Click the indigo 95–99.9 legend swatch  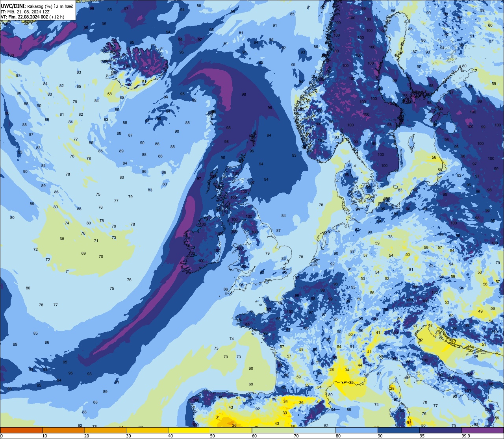[x=441, y=430]
